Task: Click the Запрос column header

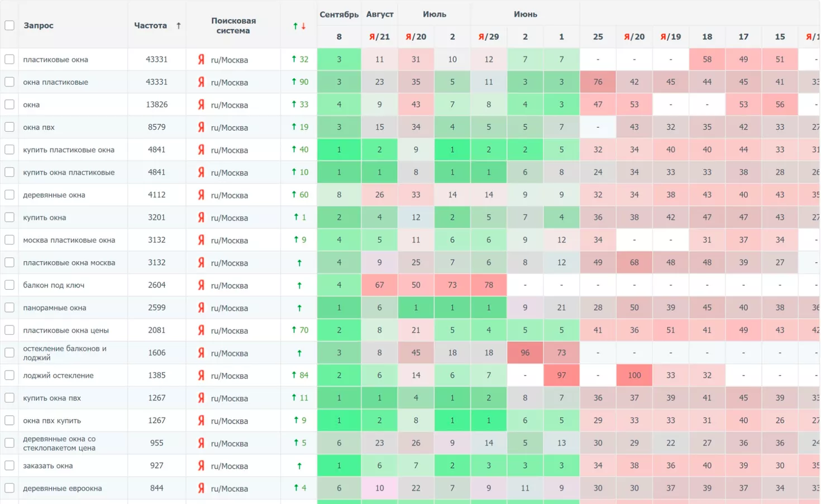Action: 39,26
